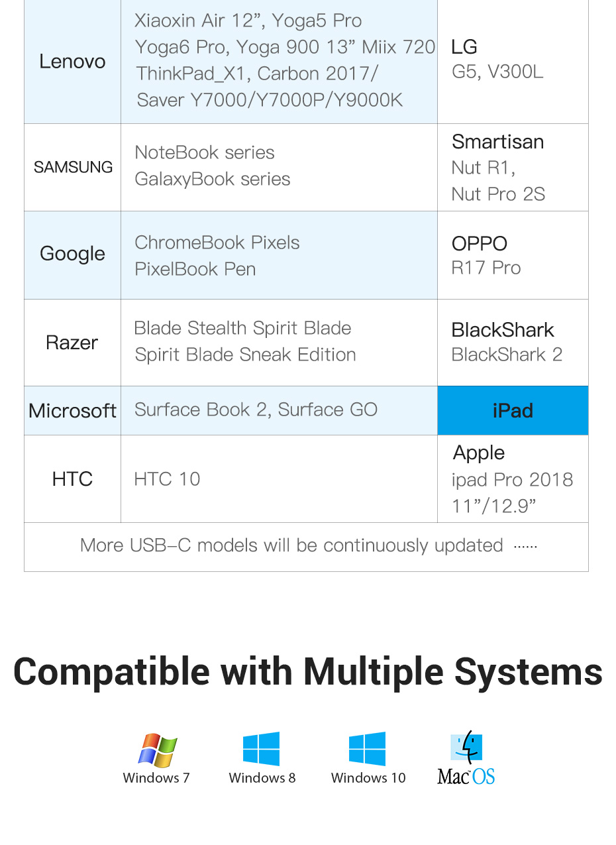
Task: Click the Windows 8 logo icon
Action: click(x=261, y=749)
